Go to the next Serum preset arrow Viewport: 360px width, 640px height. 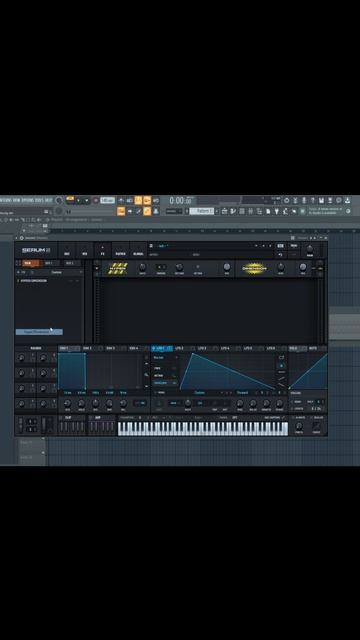[x=269, y=246]
